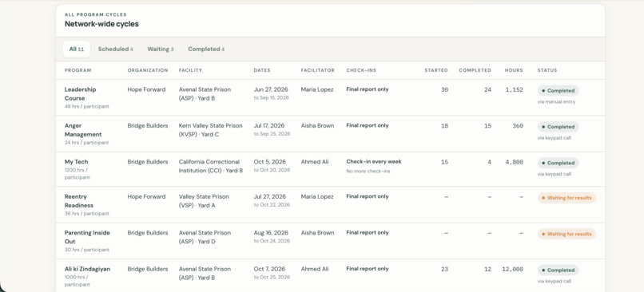Click the Network-wide cycles heading
The height and width of the screenshot is (292, 644).
[101, 24]
